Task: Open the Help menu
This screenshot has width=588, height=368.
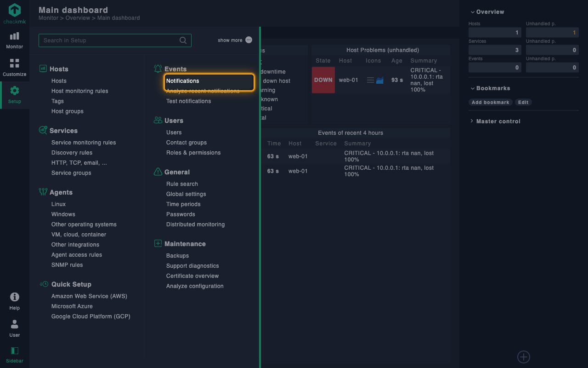Action: (15, 301)
